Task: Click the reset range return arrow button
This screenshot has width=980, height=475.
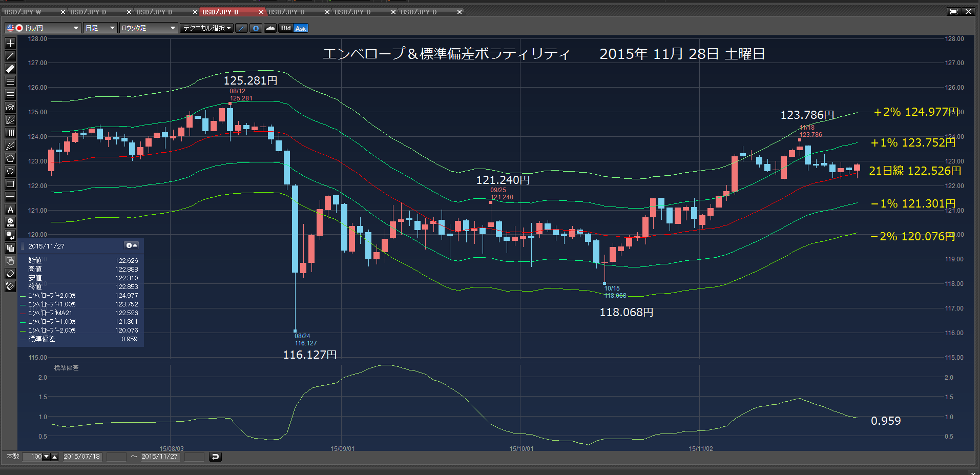Action: [x=216, y=457]
